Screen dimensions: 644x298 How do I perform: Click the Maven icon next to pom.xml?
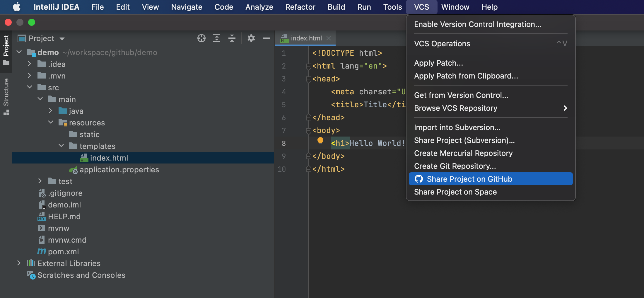pyautogui.click(x=42, y=251)
